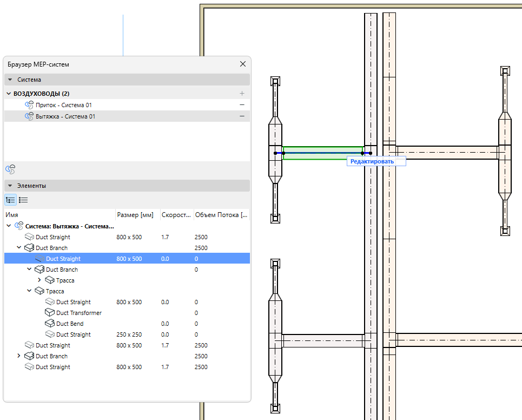Close the Браузер MEP-систем panel
This screenshot has height=420, width=522.
tap(243, 64)
